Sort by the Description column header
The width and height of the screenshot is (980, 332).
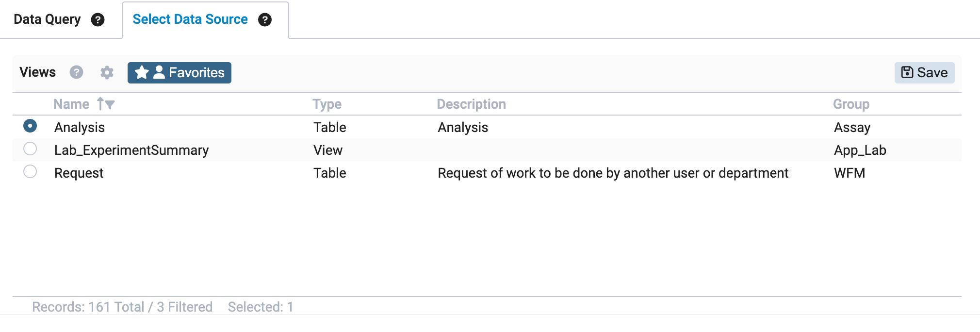(x=471, y=104)
